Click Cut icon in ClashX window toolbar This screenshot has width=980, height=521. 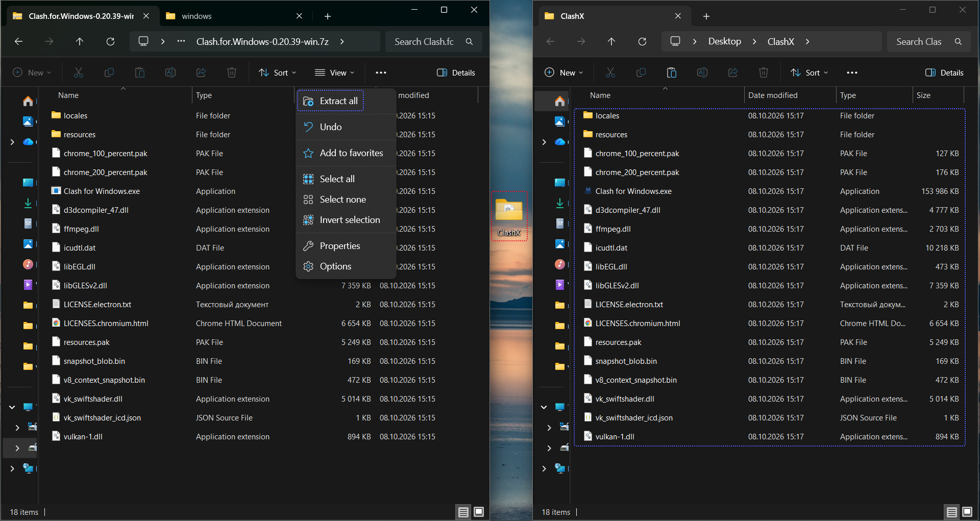[x=610, y=72]
